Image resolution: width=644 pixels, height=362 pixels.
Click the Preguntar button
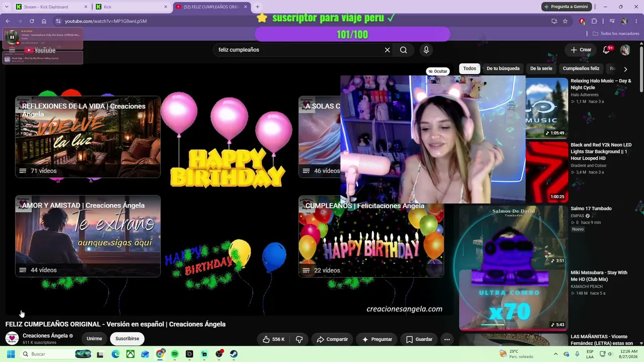pos(377,339)
